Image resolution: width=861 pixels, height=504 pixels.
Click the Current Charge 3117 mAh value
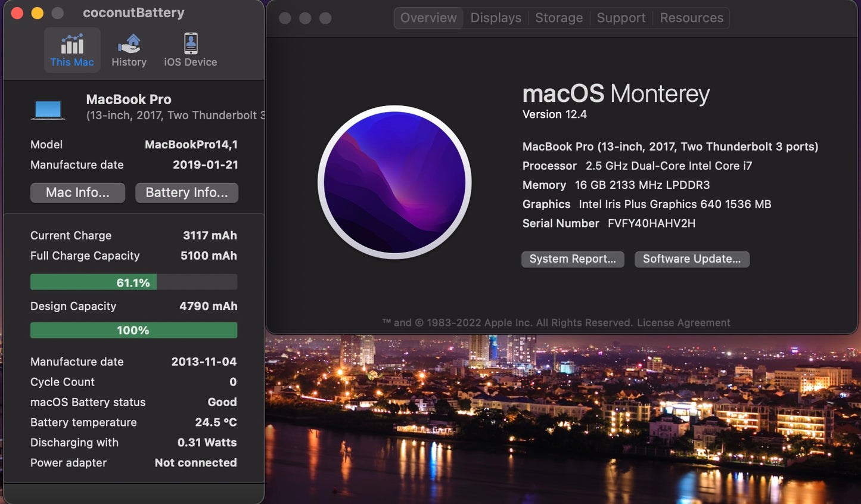coord(210,235)
